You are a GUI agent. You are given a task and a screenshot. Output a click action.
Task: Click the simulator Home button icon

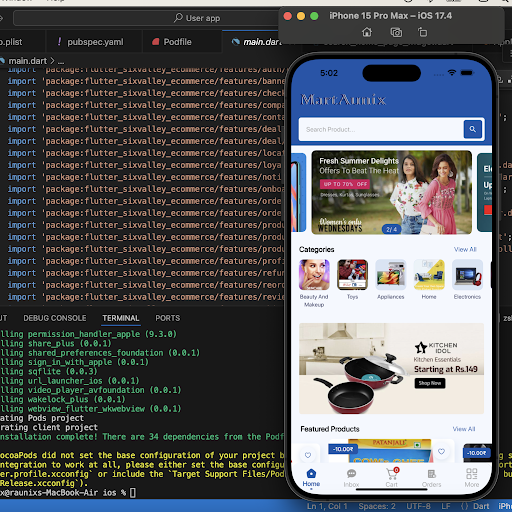coord(367,32)
